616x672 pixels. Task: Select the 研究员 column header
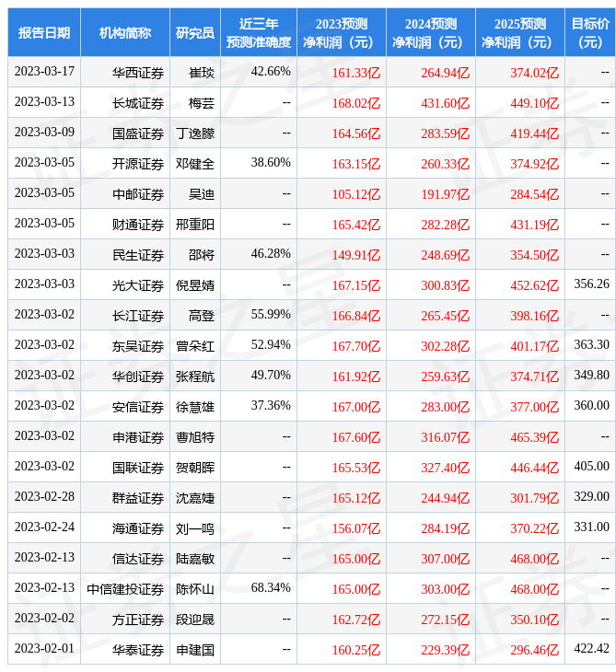(x=195, y=33)
